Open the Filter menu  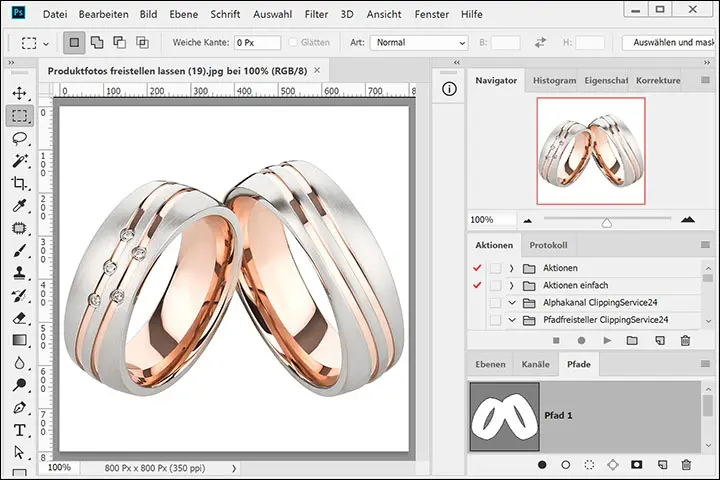tap(316, 15)
